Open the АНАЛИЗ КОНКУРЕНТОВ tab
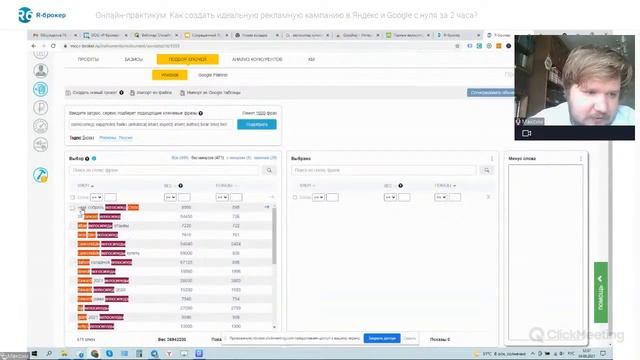The width and height of the screenshot is (640, 360). point(257,60)
